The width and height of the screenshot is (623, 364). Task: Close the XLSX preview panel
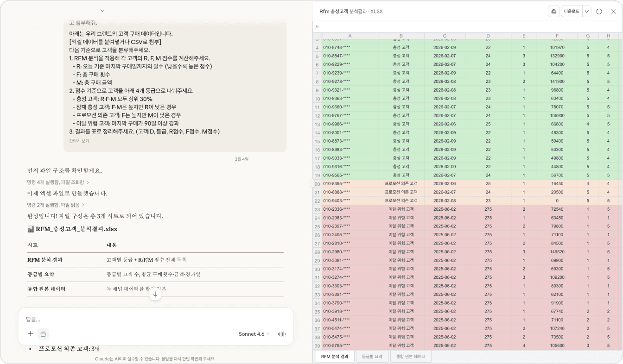click(x=613, y=12)
